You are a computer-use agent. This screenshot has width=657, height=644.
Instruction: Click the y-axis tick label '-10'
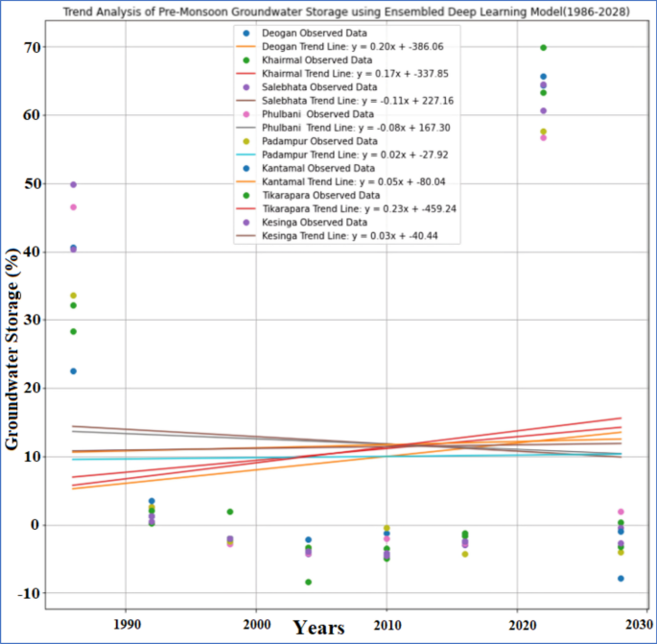point(30,593)
